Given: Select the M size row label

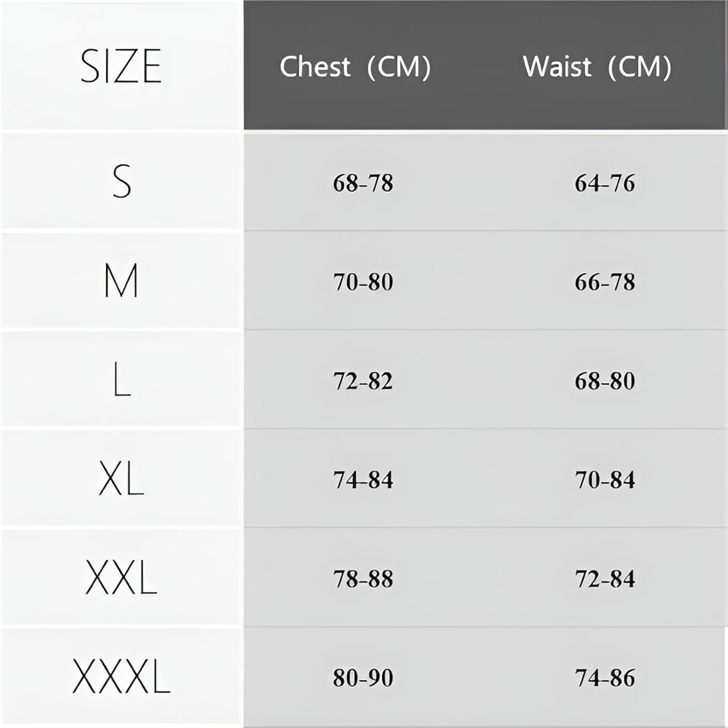Looking at the screenshot, I should (x=121, y=281).
